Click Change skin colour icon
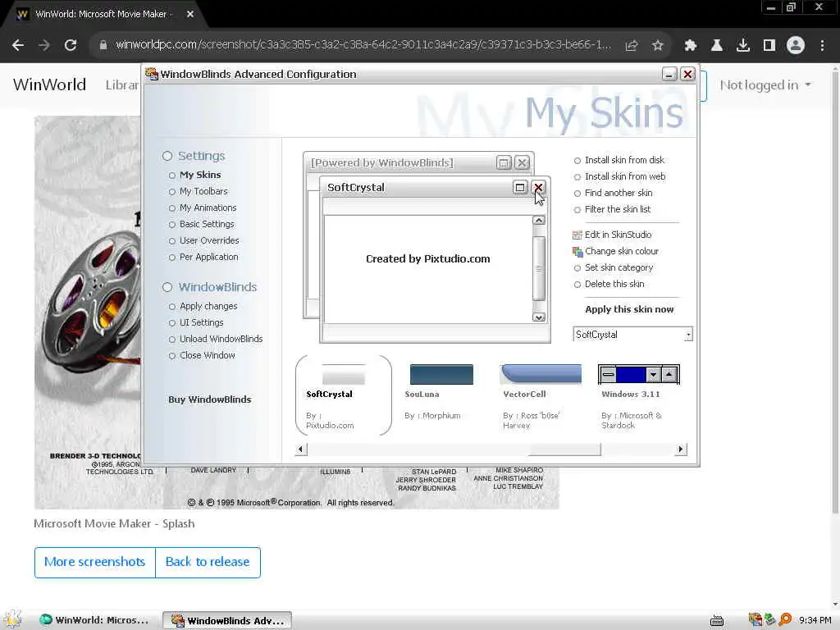The height and width of the screenshot is (630, 840). 577,251
